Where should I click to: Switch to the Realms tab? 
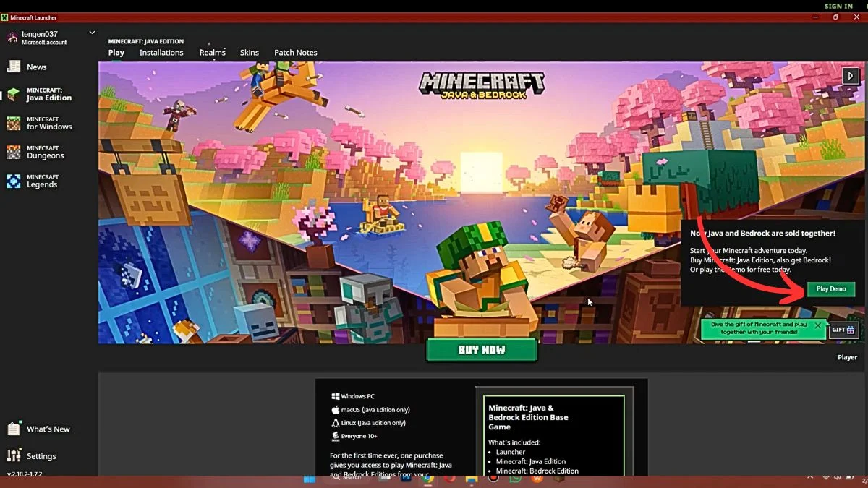(x=213, y=53)
